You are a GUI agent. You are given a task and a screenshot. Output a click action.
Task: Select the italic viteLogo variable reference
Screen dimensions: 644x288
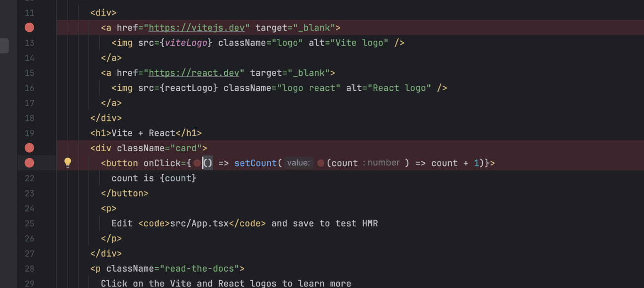pos(186,43)
